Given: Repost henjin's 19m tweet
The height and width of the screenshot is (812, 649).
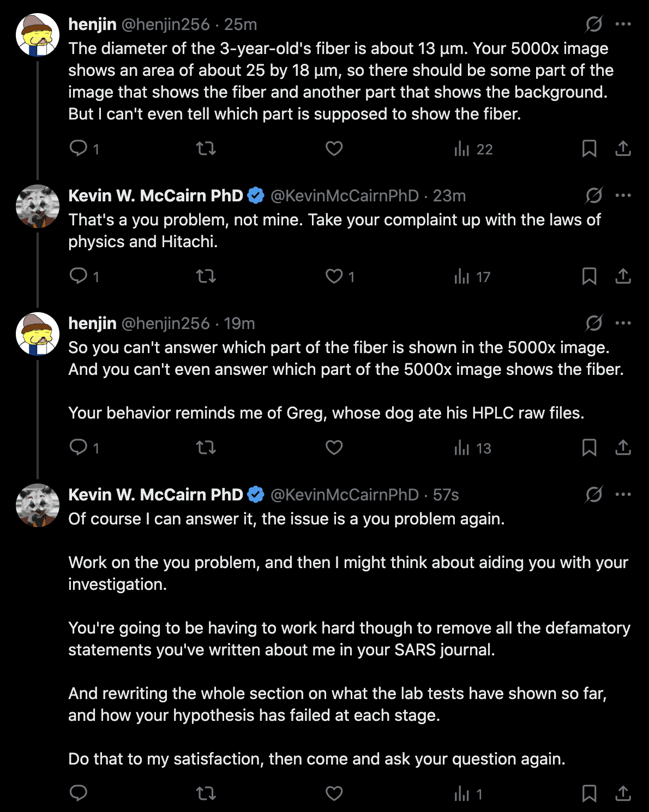Looking at the screenshot, I should click(x=206, y=448).
